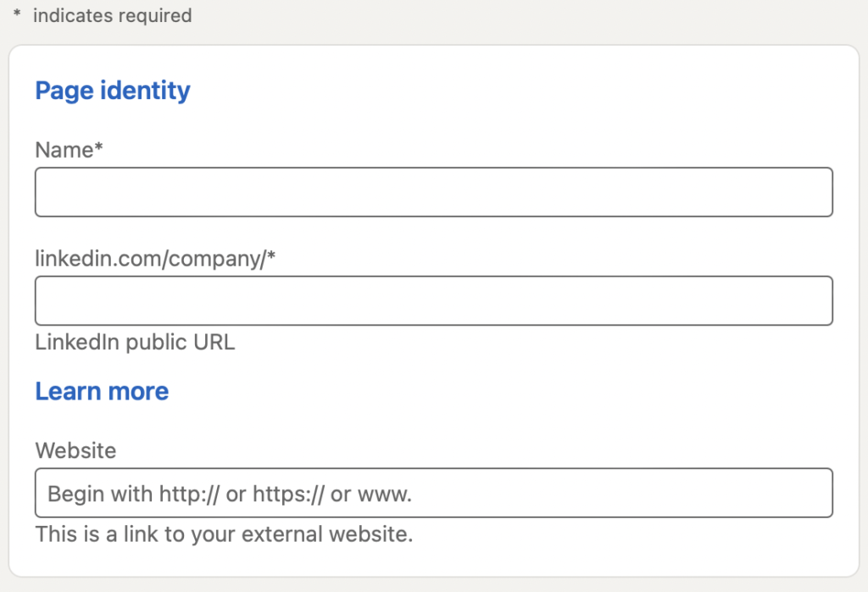The image size is (868, 592).
Task: Click the LinkedIn public URL helper text
Action: 135,343
